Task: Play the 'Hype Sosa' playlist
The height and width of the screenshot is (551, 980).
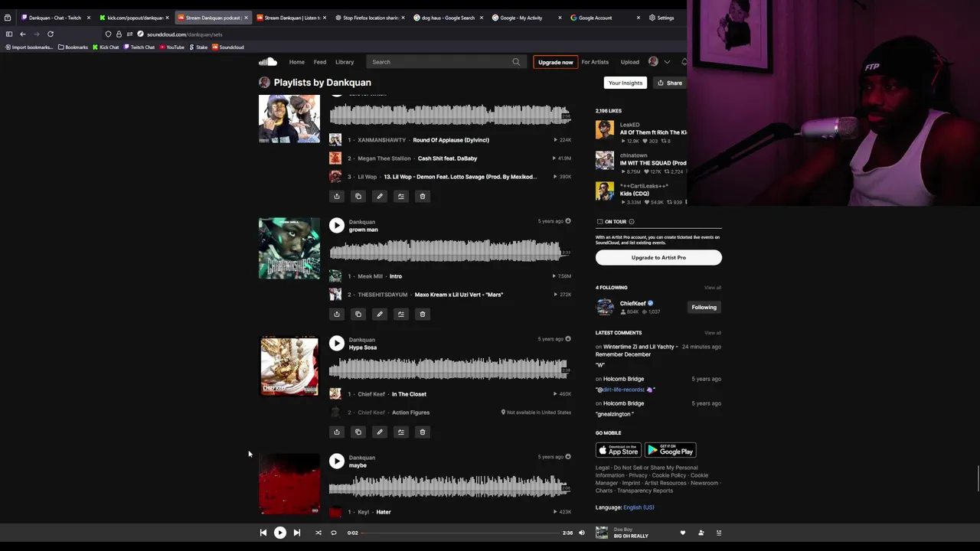Action: click(337, 343)
